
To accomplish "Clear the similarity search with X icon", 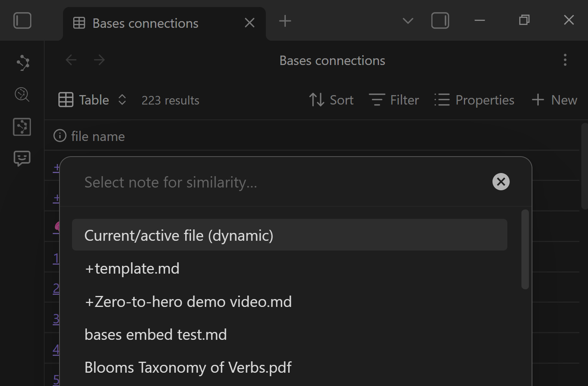I will tap(501, 182).
